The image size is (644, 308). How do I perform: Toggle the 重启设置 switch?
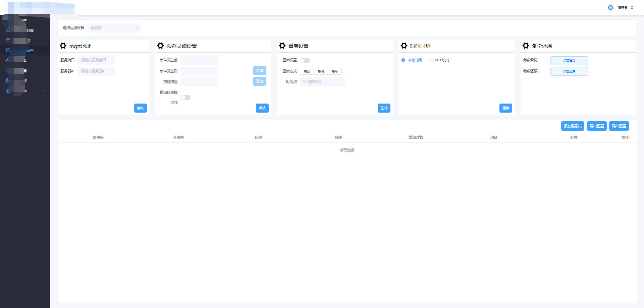305,60
